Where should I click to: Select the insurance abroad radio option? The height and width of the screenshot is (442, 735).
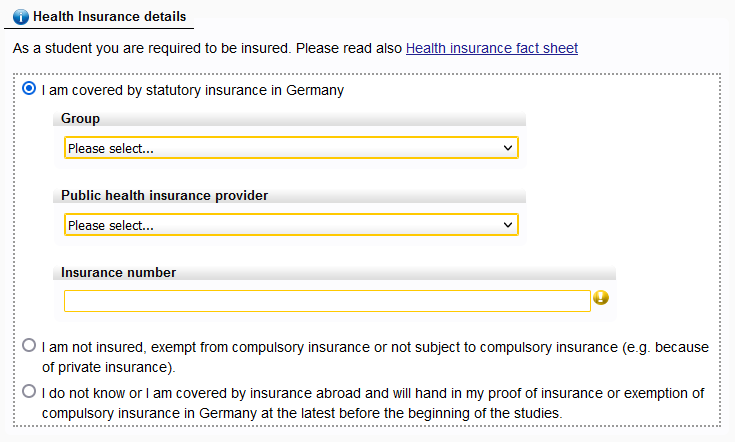(x=29, y=391)
